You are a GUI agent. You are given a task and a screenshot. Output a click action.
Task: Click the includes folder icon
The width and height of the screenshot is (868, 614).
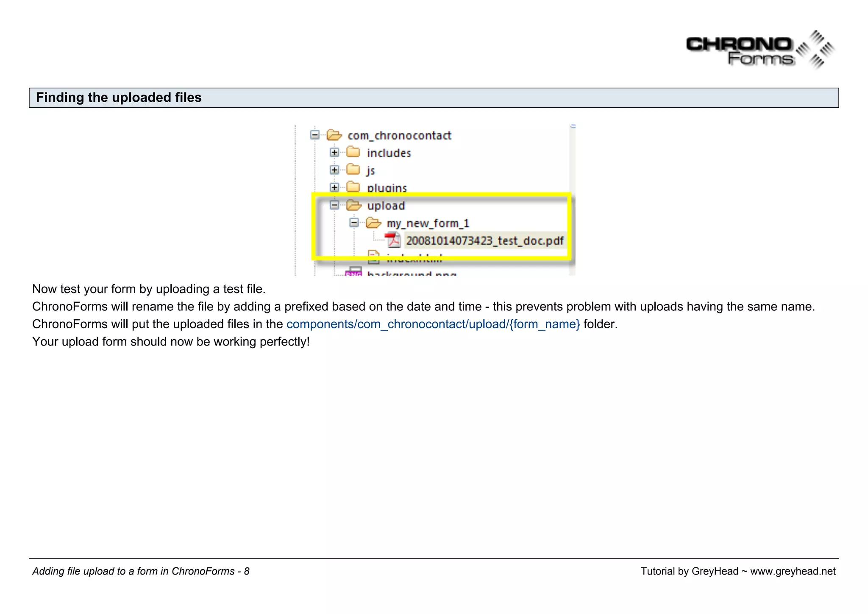tap(353, 152)
